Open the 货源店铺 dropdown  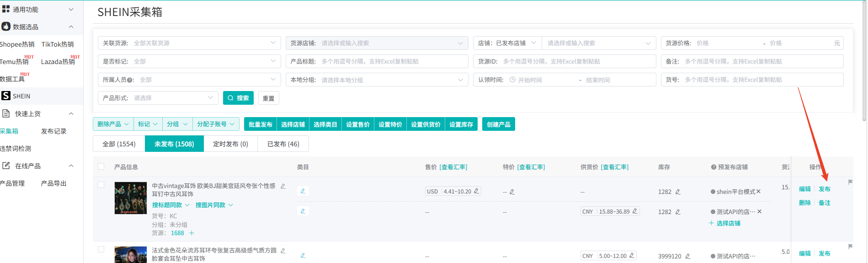click(377, 43)
